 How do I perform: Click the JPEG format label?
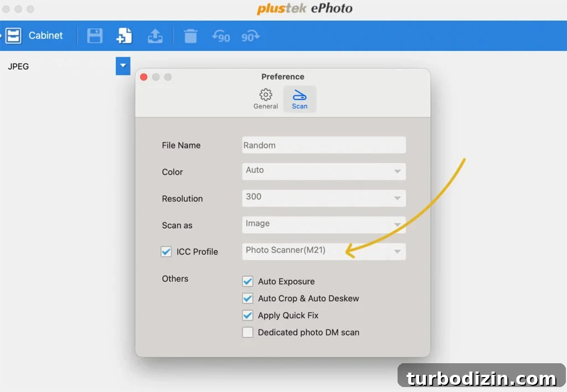(x=18, y=66)
